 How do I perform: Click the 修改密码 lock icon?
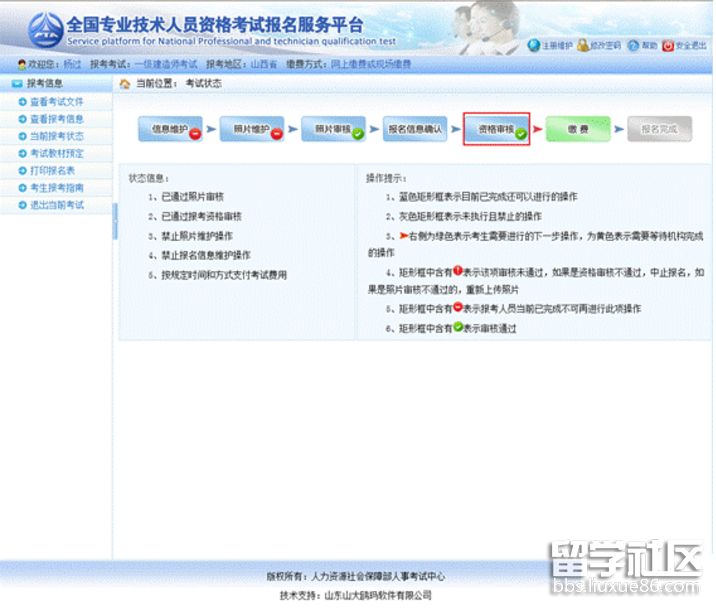pyautogui.click(x=584, y=46)
